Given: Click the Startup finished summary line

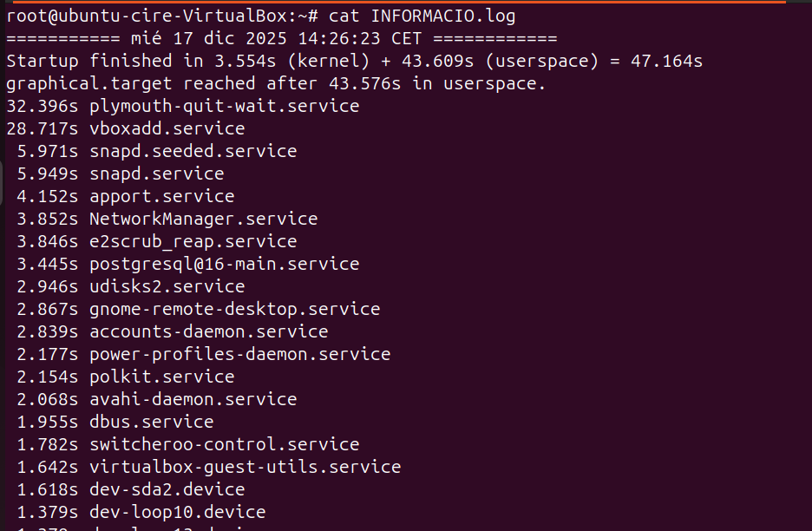Looking at the screenshot, I should 354,61.
